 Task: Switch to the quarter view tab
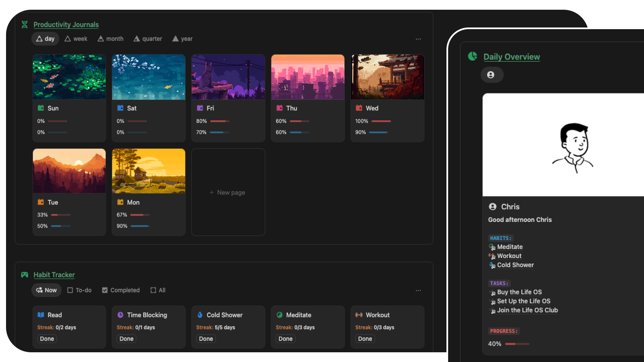click(x=148, y=39)
